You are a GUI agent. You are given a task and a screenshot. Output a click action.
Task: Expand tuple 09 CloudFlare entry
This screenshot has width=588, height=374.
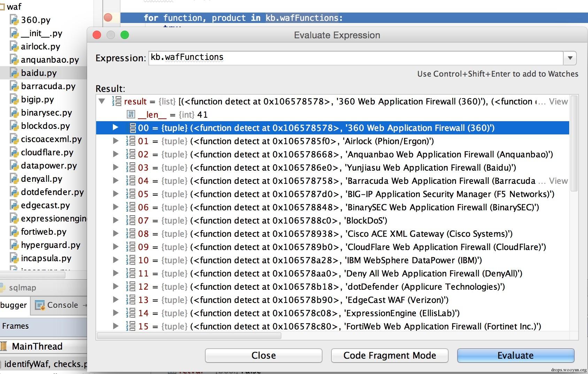[116, 247]
